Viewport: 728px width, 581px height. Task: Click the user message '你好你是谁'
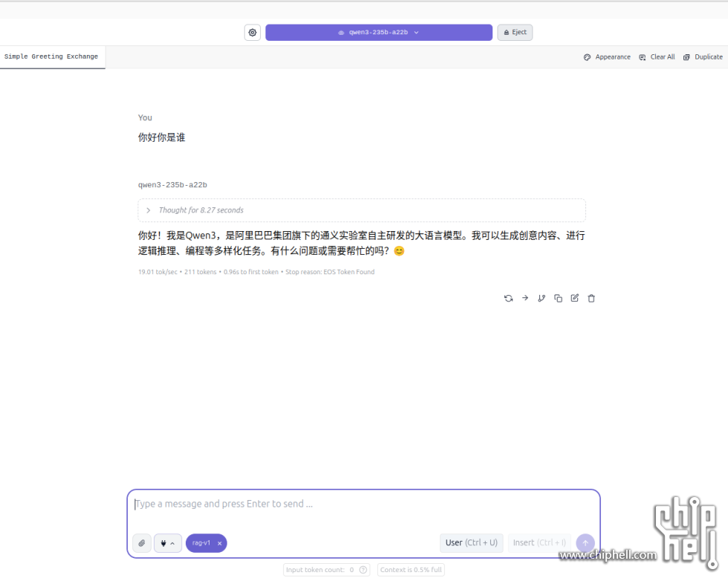coord(162,137)
